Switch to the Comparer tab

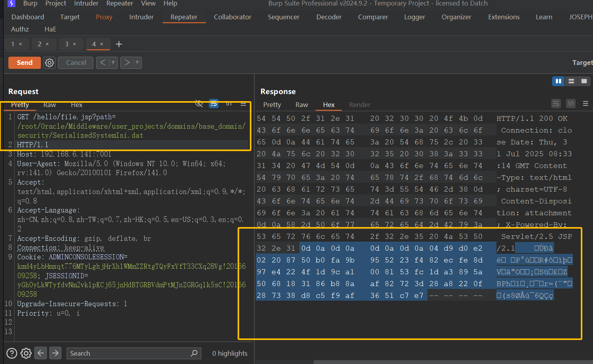[x=373, y=17]
